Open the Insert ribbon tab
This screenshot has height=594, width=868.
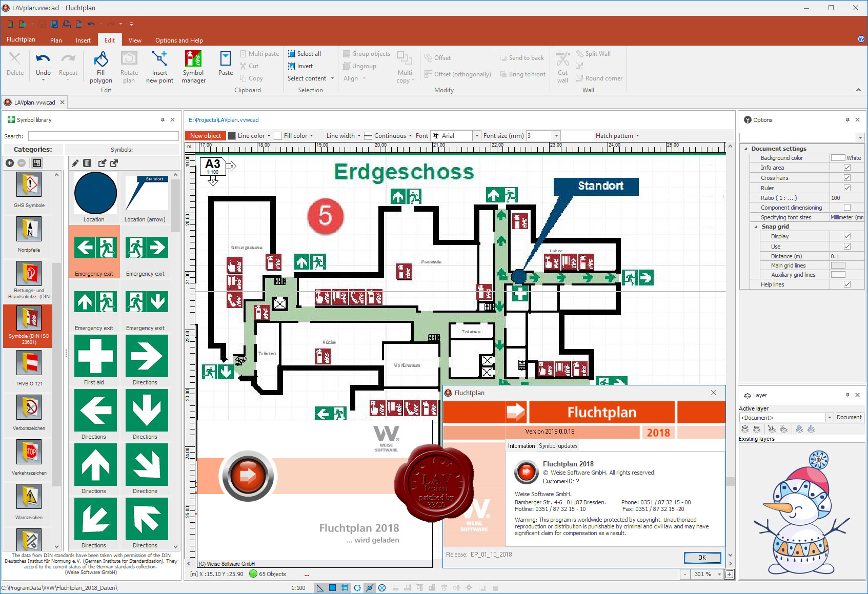(83, 40)
